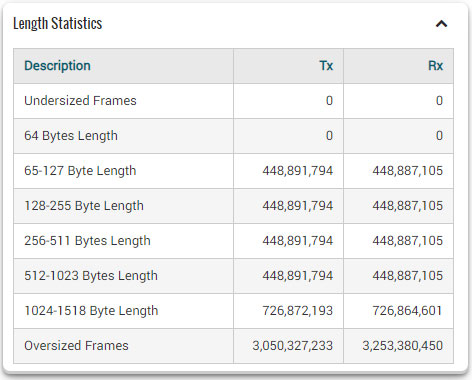The image size is (472, 380).
Task: Select the Undersized Frames row label
Action: (80, 101)
